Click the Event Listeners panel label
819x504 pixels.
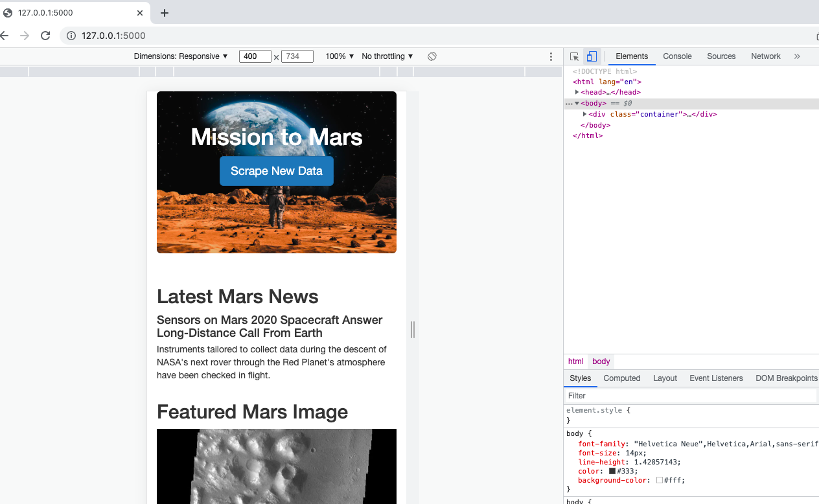[716, 378]
